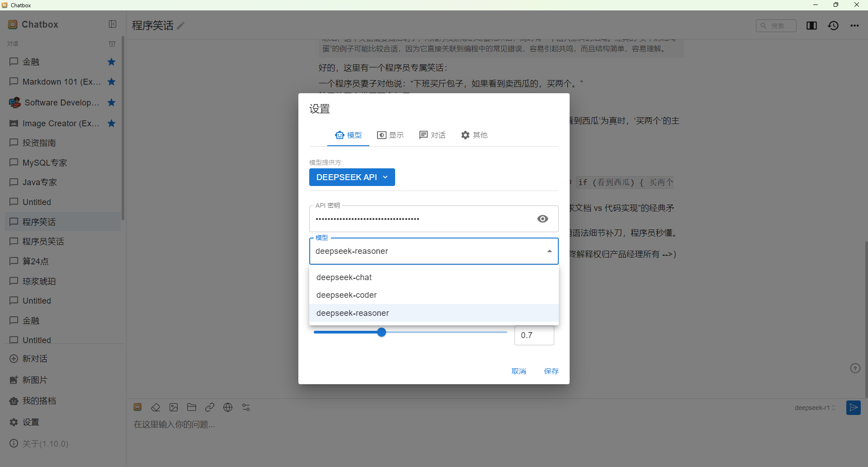Click the scroll-to-top circle arrow icon
Screen dimensions: 868x467
(855, 368)
